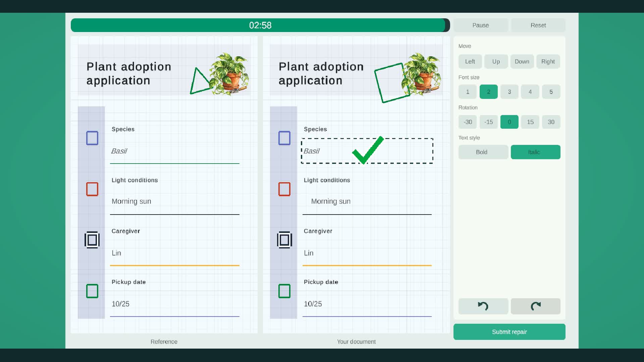Reset the puzzle
Image resolution: width=644 pixels, height=362 pixels.
coord(538,25)
